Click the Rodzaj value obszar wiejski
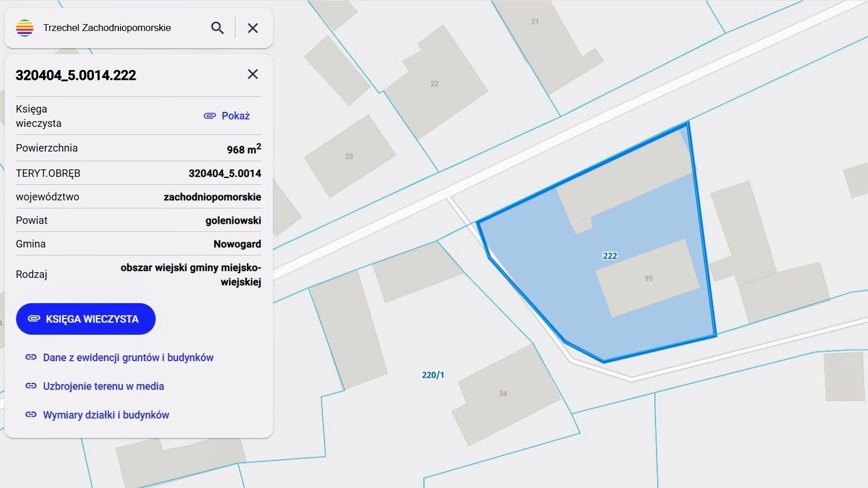Image resolution: width=868 pixels, height=488 pixels. tap(191, 274)
